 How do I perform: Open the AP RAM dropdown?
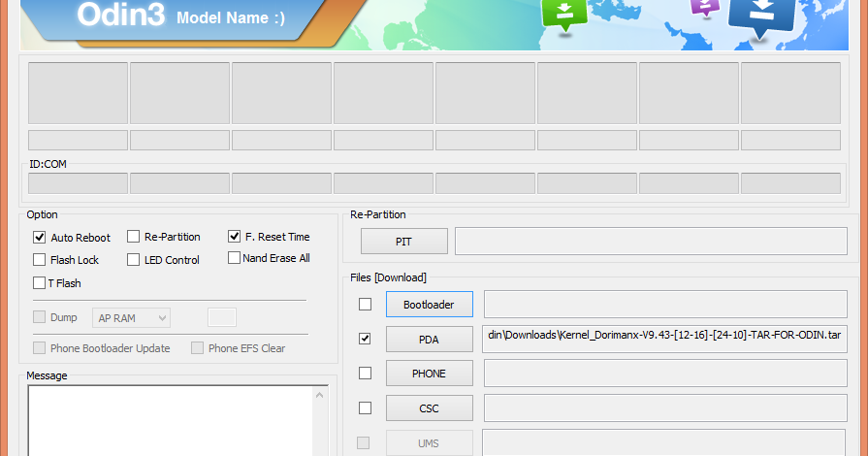coord(131,318)
